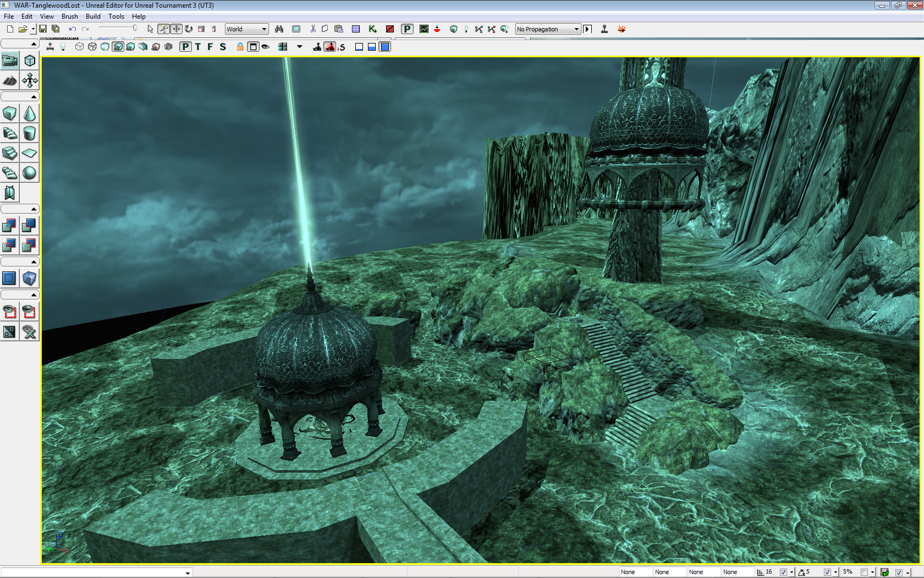Click the Open file folder icon

(23, 29)
